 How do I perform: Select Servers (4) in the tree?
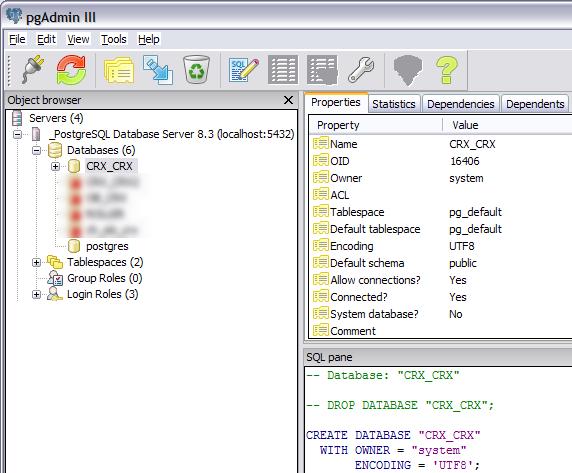tap(56, 118)
